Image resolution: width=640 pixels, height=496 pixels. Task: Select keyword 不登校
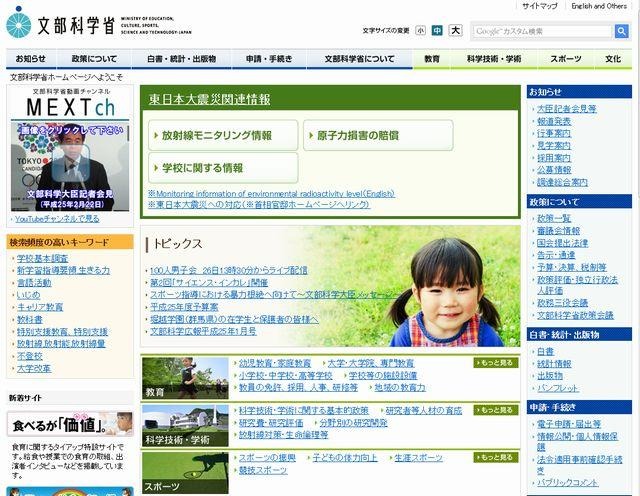coord(30,356)
